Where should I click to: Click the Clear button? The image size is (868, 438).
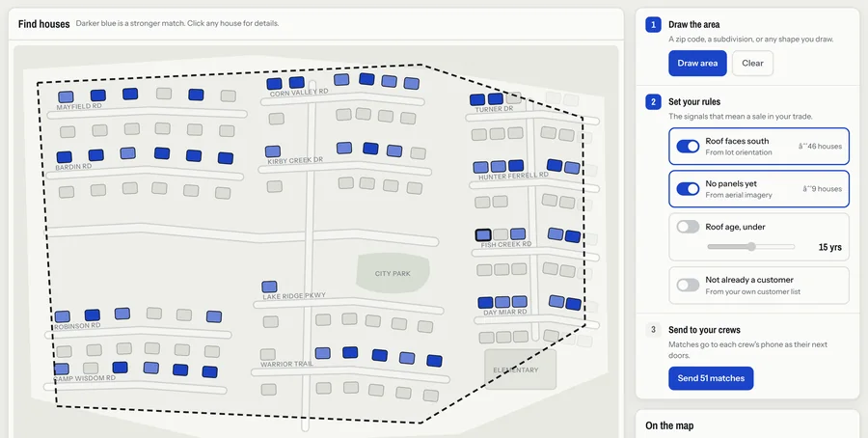tap(752, 63)
